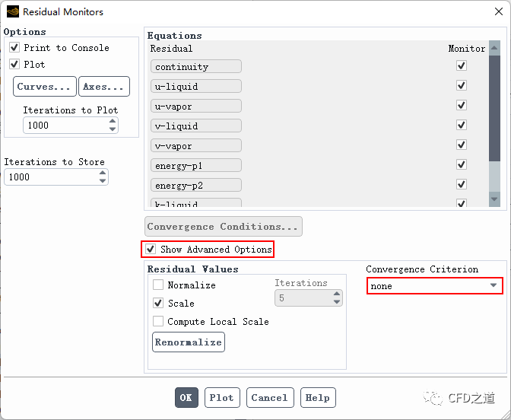Enable the Normalize residual option
This screenshot has height=420, width=511.
coord(158,285)
